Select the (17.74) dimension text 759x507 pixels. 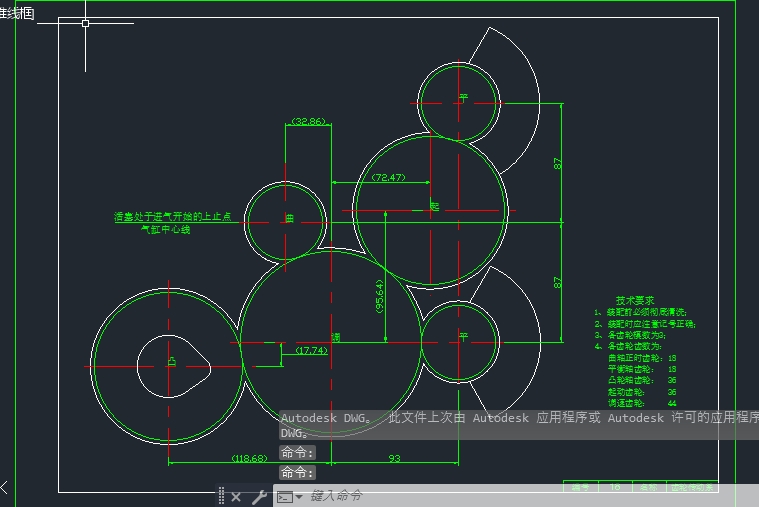pyautogui.click(x=311, y=350)
